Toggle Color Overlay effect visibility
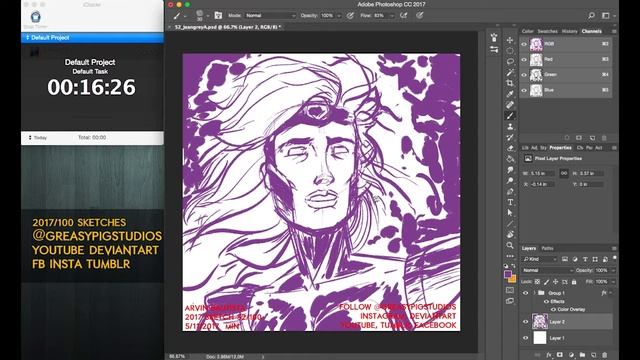Image resolution: width=640 pixels, height=360 pixels. (x=553, y=309)
